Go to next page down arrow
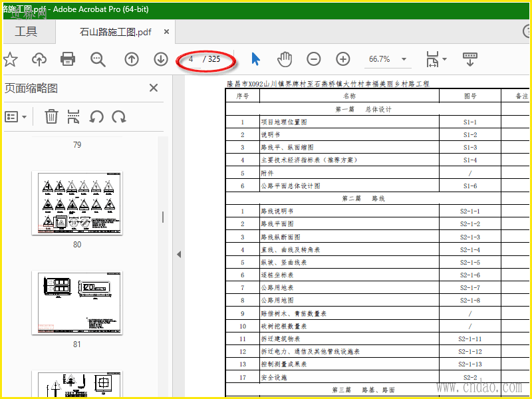The image size is (532, 399). coord(161,59)
